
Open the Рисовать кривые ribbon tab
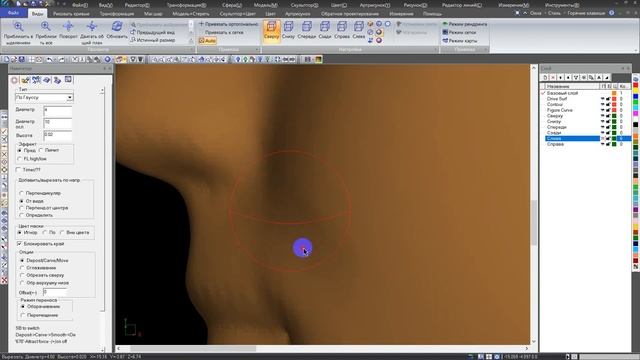(x=71, y=13)
